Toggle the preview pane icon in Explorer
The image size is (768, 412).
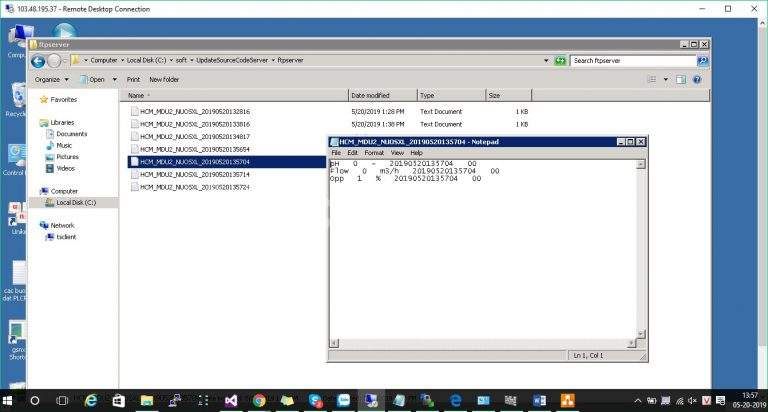pos(681,79)
